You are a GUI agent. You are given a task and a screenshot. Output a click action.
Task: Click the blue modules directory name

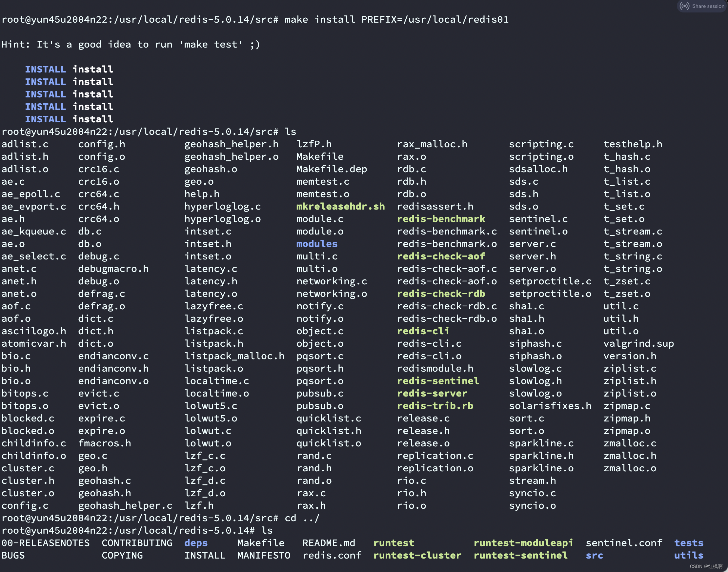point(316,244)
